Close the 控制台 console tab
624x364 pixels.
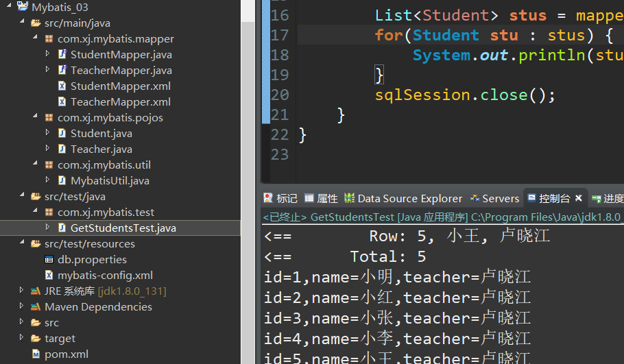pos(579,199)
